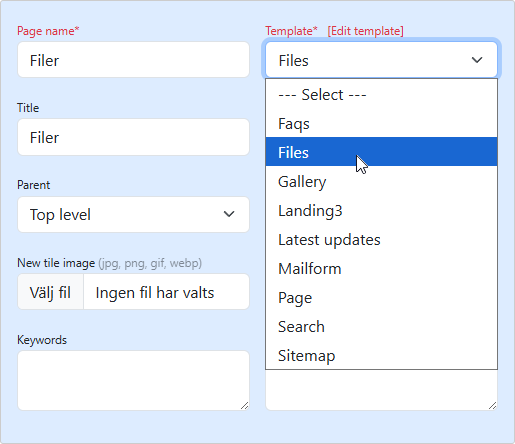Select Page template option

click(x=381, y=298)
